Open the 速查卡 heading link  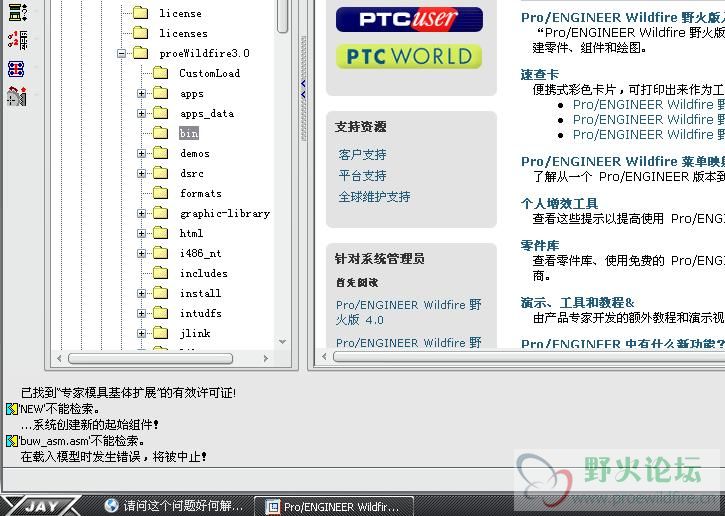pyautogui.click(x=540, y=74)
